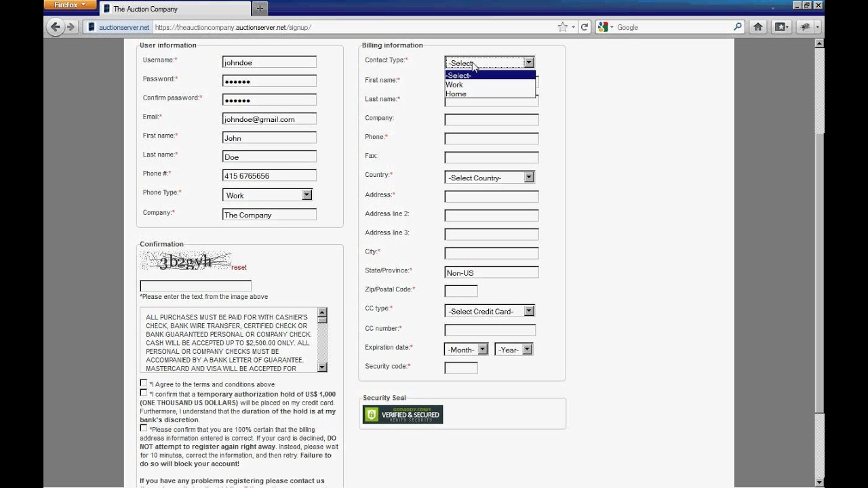Open the add-on icon's dropdown arrow
This screenshot has height=488, width=868.
point(817,27)
